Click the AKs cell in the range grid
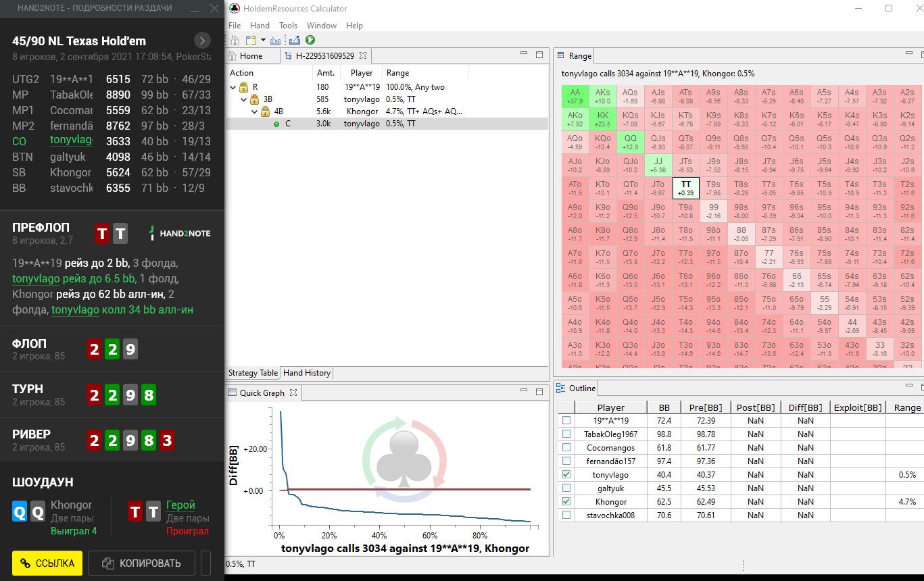 click(x=603, y=97)
